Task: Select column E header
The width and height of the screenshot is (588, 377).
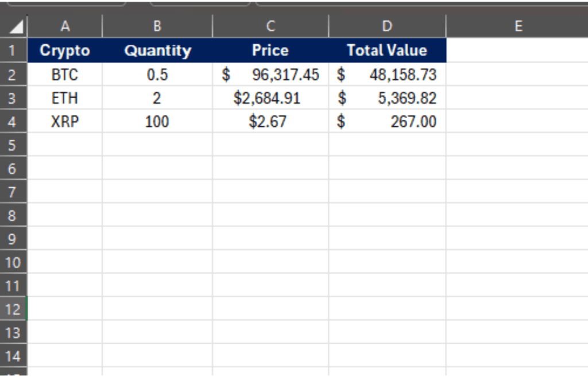Action: click(x=517, y=26)
